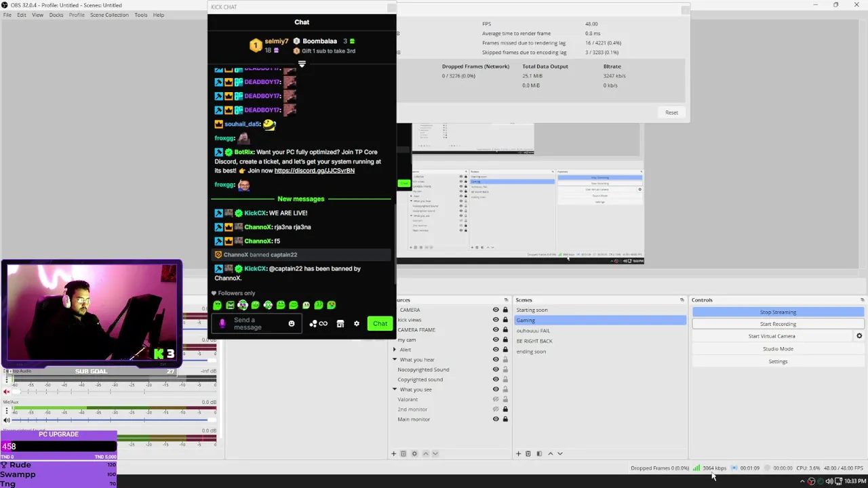Open the Edit menu
The width and height of the screenshot is (868, 488).
[22, 15]
